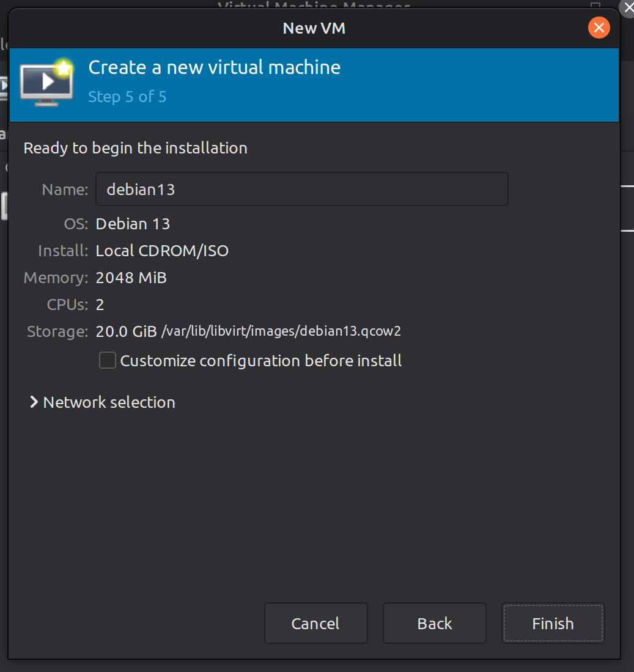Click the Install value Local CDROM/ISO

[x=162, y=251]
